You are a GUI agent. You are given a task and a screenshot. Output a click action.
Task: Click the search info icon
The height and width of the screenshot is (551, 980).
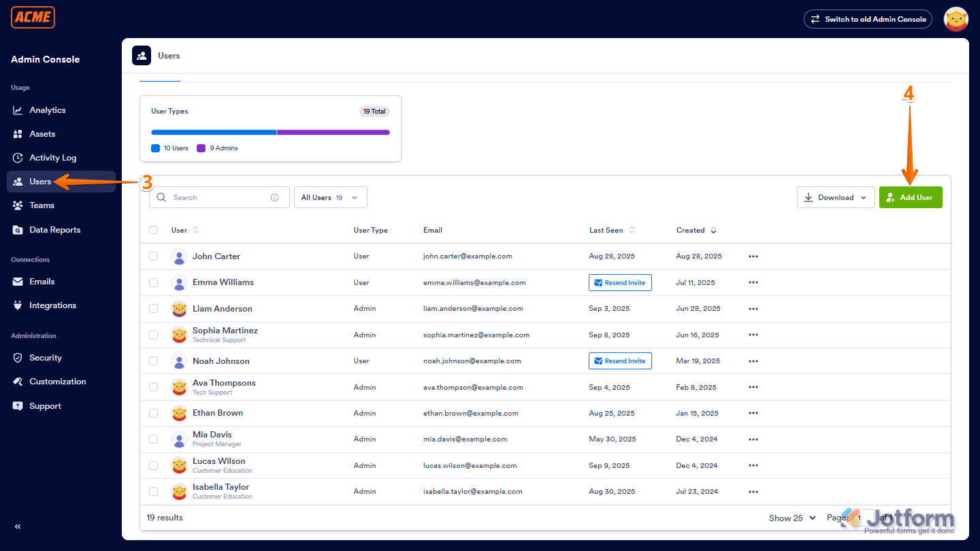pos(275,198)
